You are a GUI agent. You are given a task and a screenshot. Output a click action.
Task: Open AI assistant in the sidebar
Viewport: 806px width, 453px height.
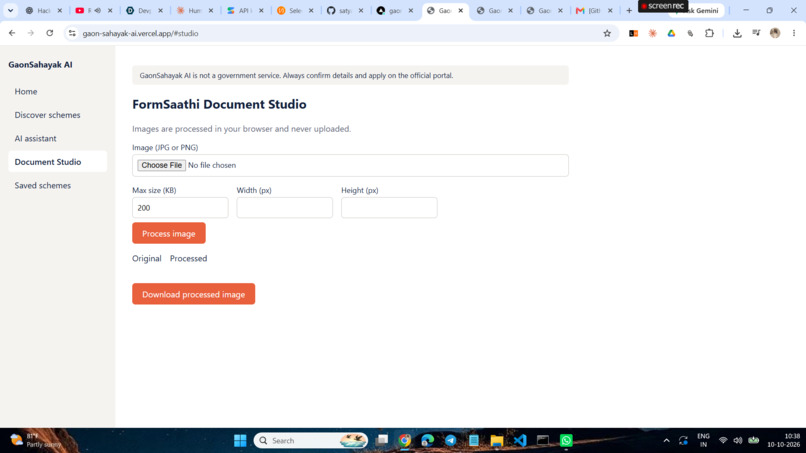(x=58, y=138)
